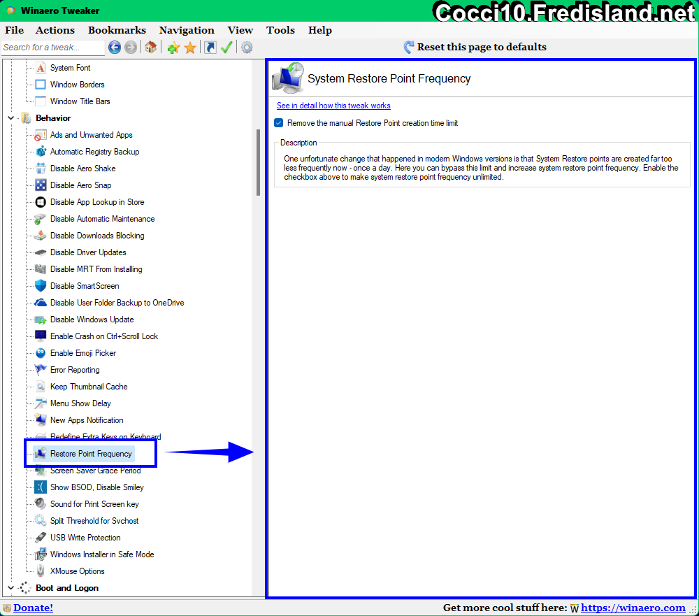Click Automatic Registry Backup icon
Image resolution: width=699 pixels, height=616 pixels.
pos(41,152)
